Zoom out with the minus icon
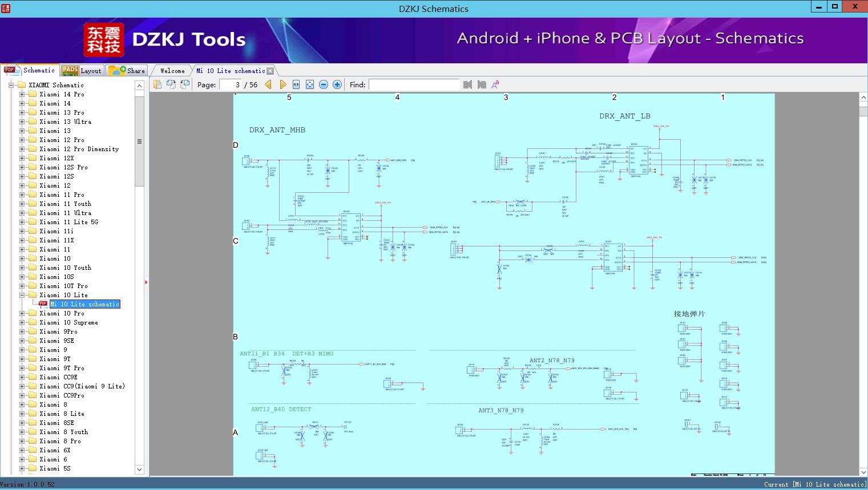 (x=324, y=84)
